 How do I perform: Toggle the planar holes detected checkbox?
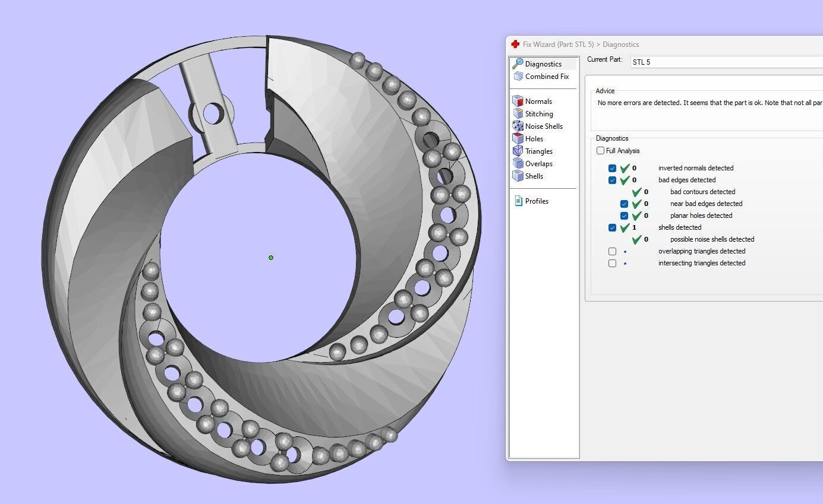coord(625,215)
